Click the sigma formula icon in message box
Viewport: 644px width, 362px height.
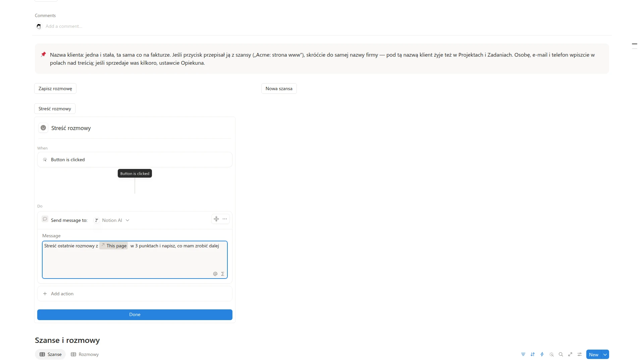point(222,274)
